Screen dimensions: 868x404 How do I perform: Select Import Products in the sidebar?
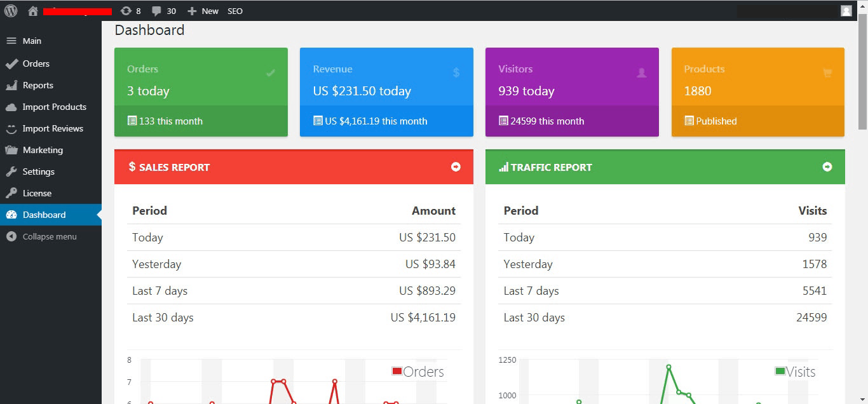51,107
